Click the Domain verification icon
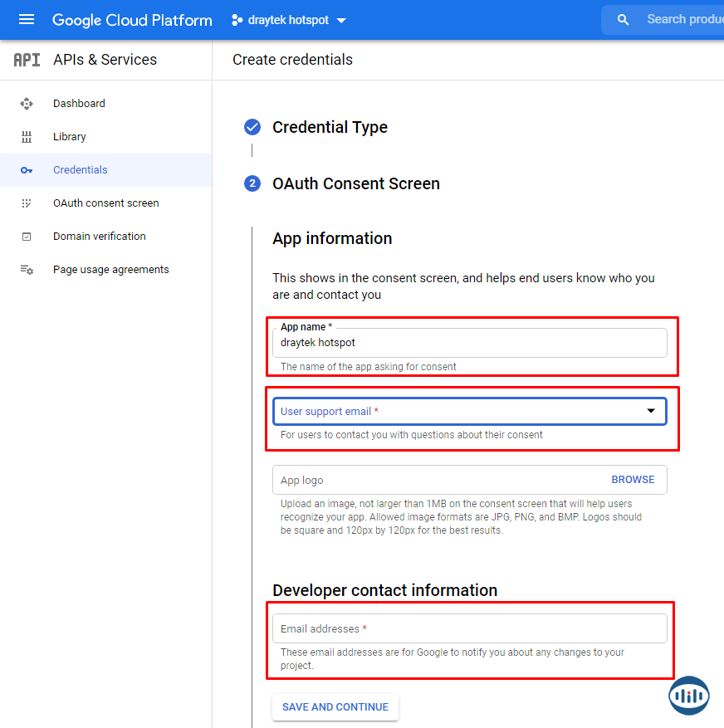Viewport: 724px width, 728px height. (27, 237)
